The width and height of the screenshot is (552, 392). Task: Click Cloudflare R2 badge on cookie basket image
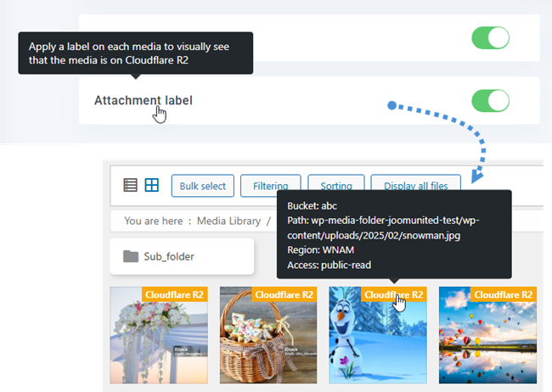pos(285,294)
